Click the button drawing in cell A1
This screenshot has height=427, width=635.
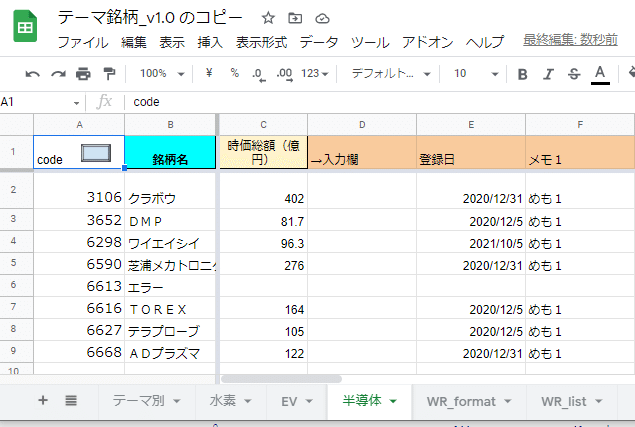point(96,153)
